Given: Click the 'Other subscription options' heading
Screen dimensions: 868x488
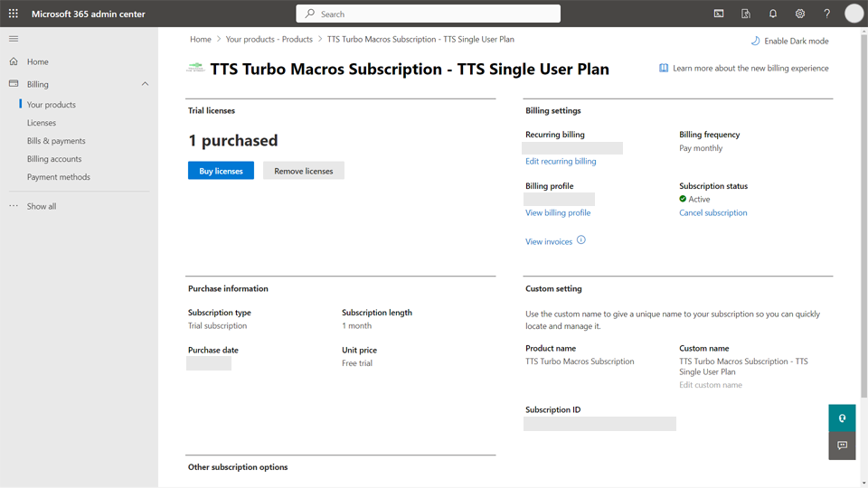Looking at the screenshot, I should 238,467.
